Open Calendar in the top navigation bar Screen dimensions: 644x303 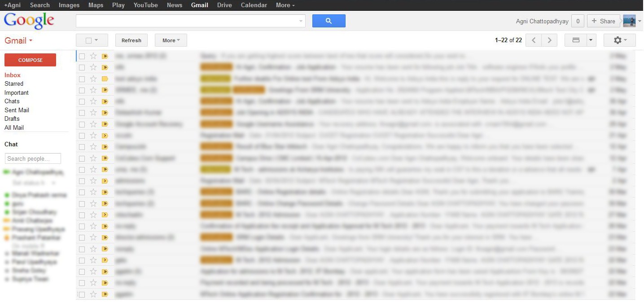point(254,5)
